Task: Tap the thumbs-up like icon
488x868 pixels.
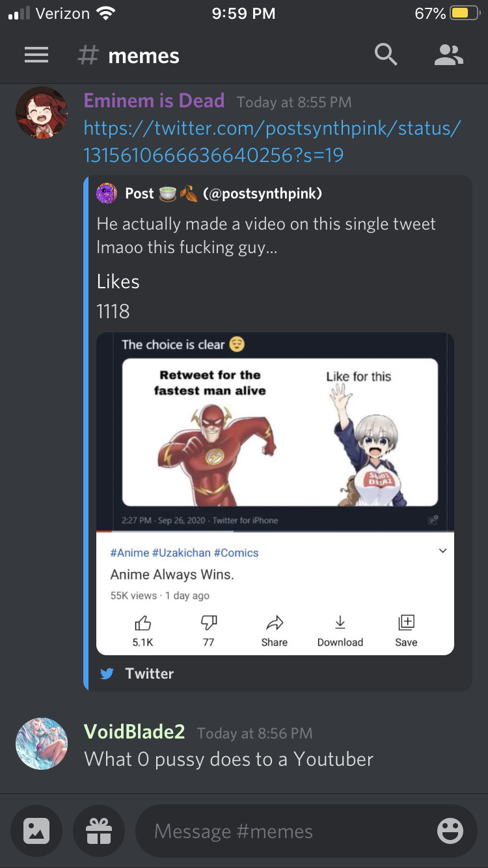Action: [x=142, y=623]
